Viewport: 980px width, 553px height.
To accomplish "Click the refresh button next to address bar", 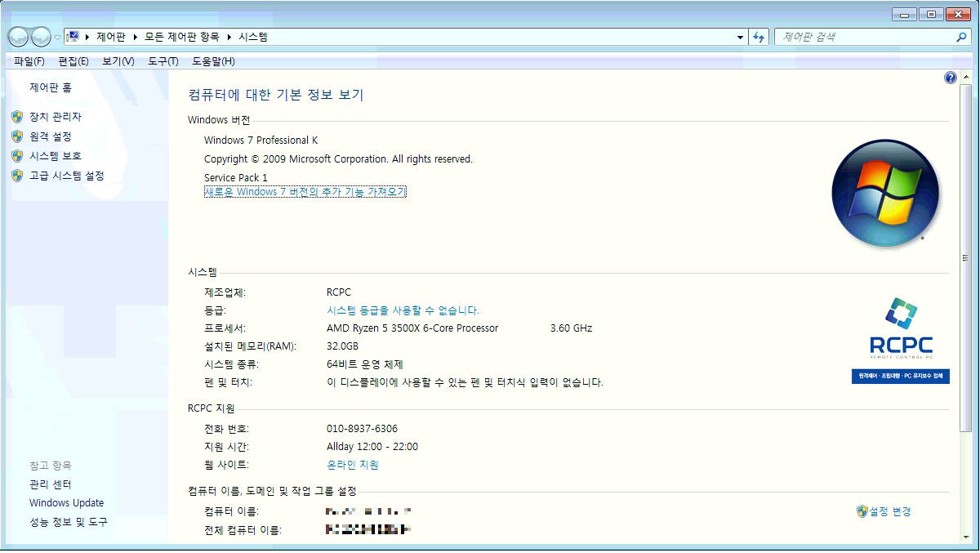I will (x=759, y=37).
